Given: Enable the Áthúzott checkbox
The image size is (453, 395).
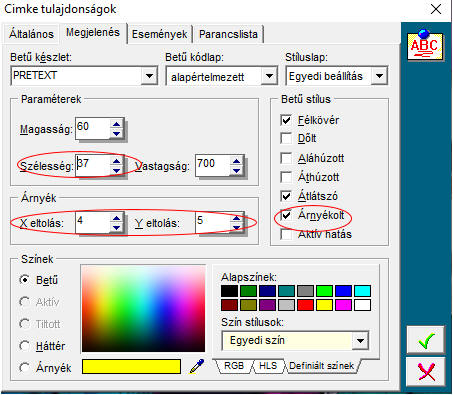Looking at the screenshot, I should tap(286, 177).
